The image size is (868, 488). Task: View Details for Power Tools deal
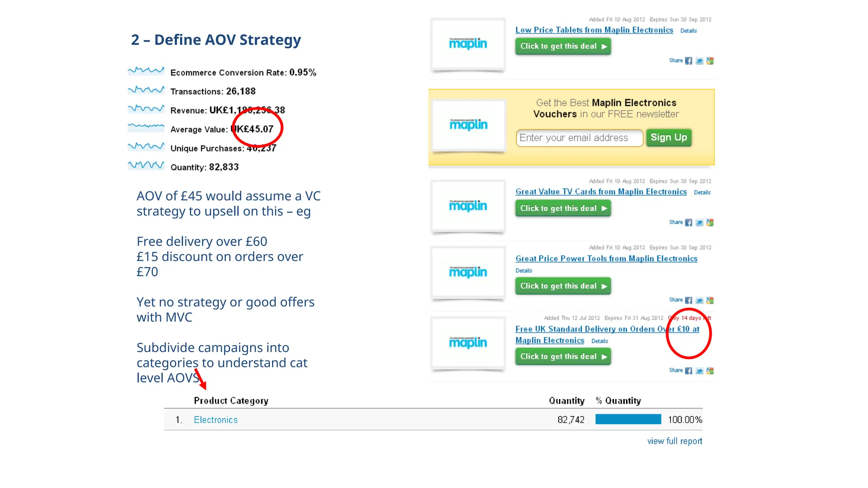pyautogui.click(x=524, y=271)
